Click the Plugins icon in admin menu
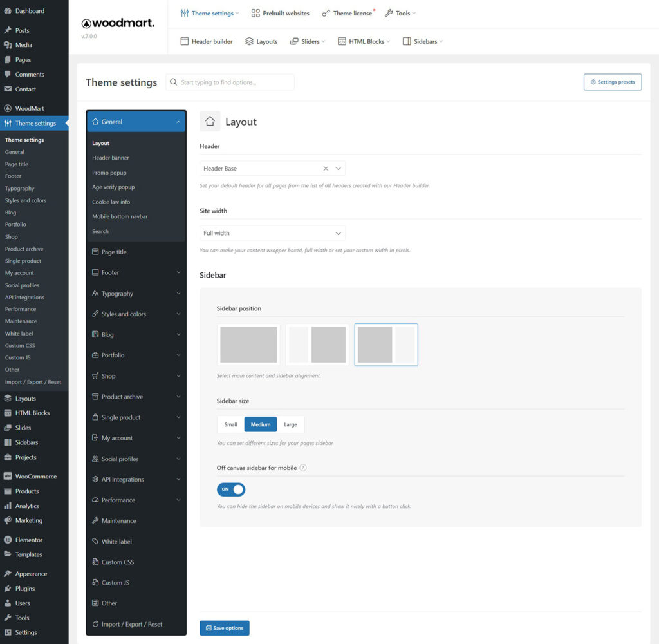The height and width of the screenshot is (644, 659). tap(8, 589)
